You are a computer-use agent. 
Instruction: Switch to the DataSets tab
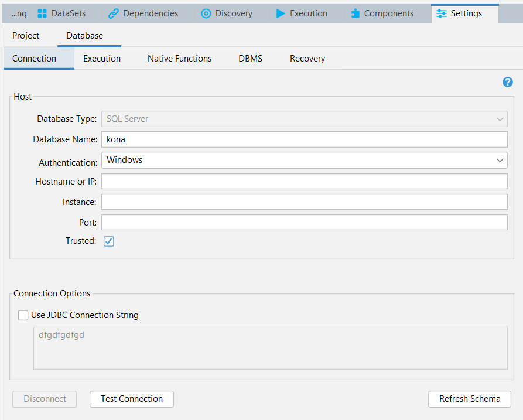coord(61,13)
